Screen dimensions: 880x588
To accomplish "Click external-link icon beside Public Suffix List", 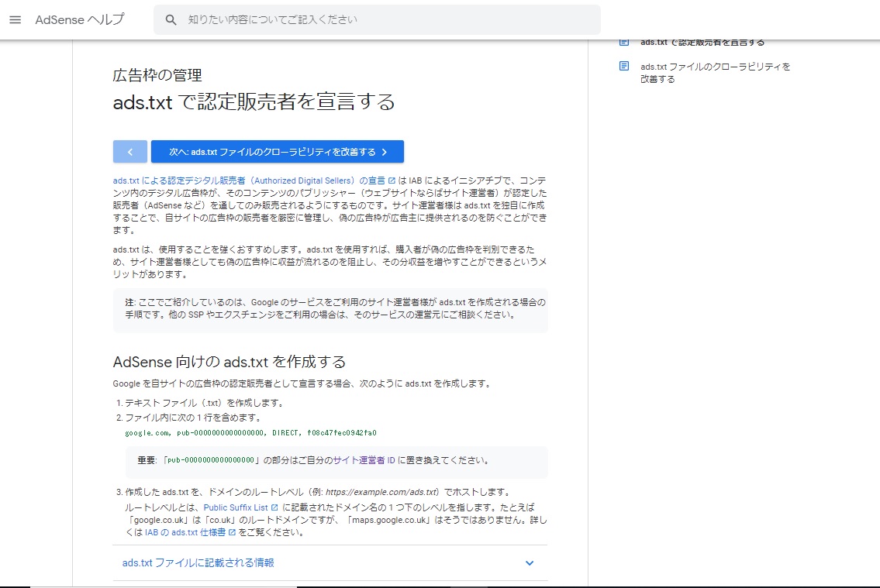I will tap(274, 507).
